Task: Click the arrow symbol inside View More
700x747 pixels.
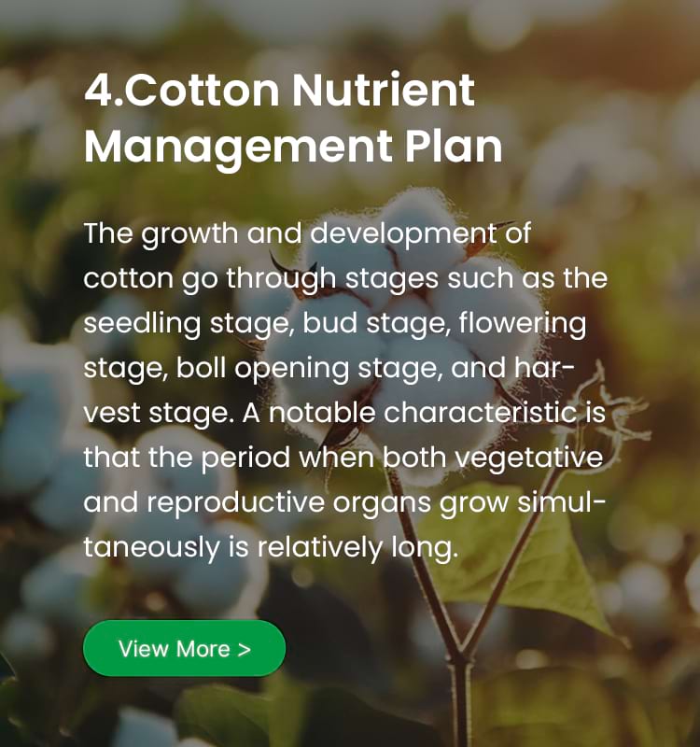Action: click(x=244, y=649)
